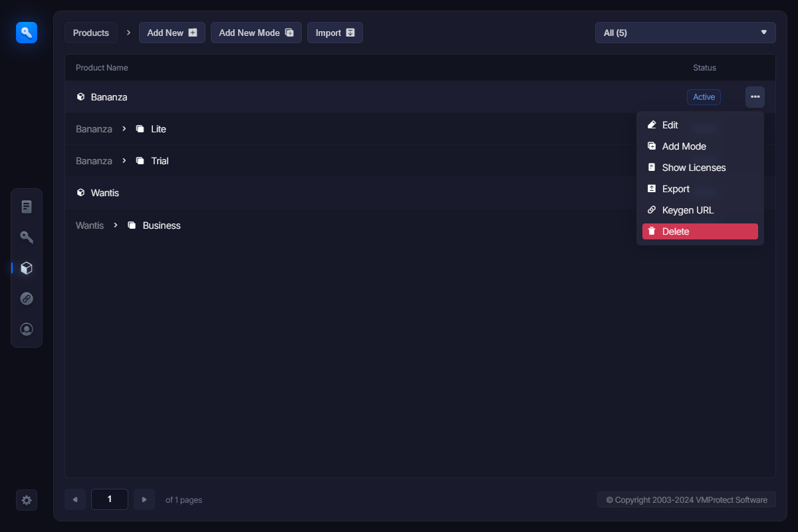Go to next page arrow
The height and width of the screenshot is (532, 798).
(144, 499)
